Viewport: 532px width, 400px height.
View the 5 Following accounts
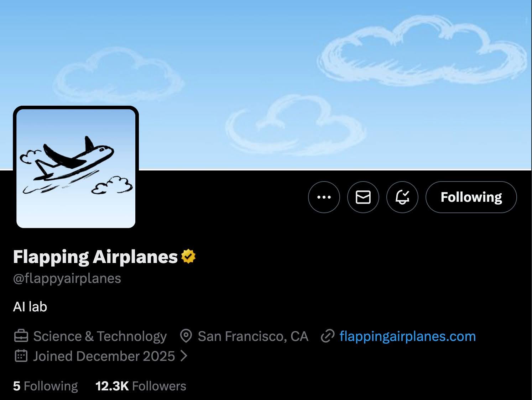click(x=45, y=386)
